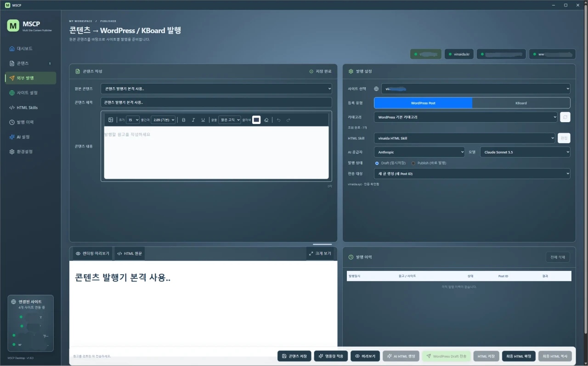
Task: Click 템플릿 적용 button
Action: [331, 356]
